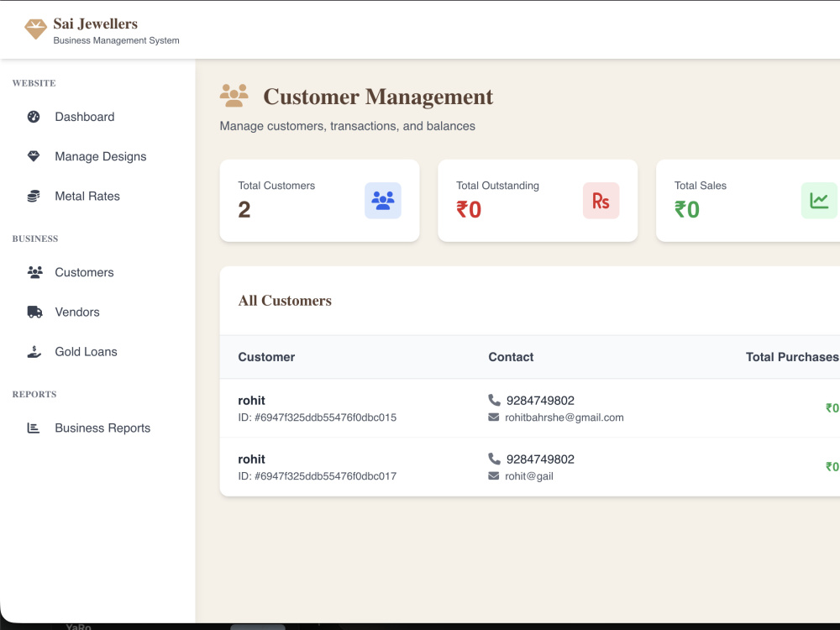Click the Total Sales ₹0 amount
The height and width of the screenshot is (630, 840).
click(687, 209)
